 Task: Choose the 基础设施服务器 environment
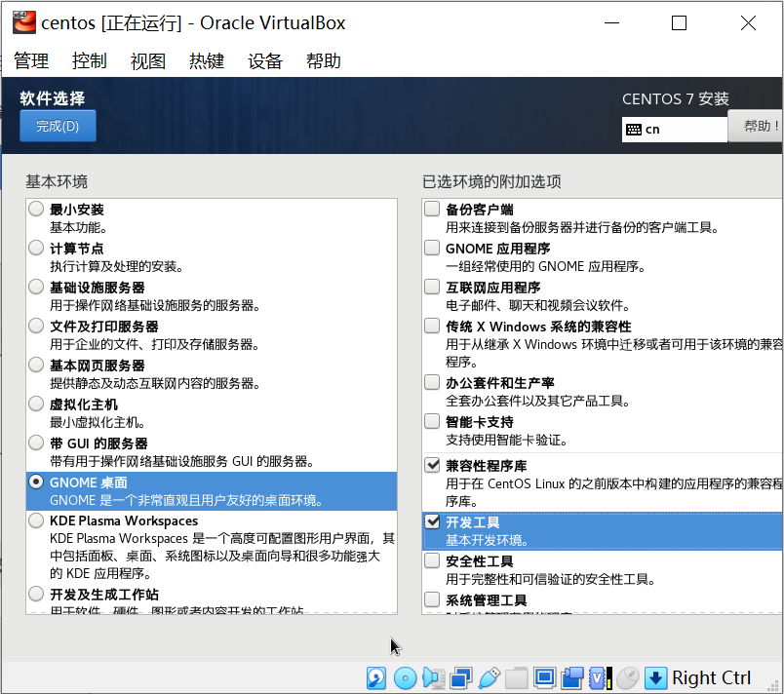click(x=36, y=287)
